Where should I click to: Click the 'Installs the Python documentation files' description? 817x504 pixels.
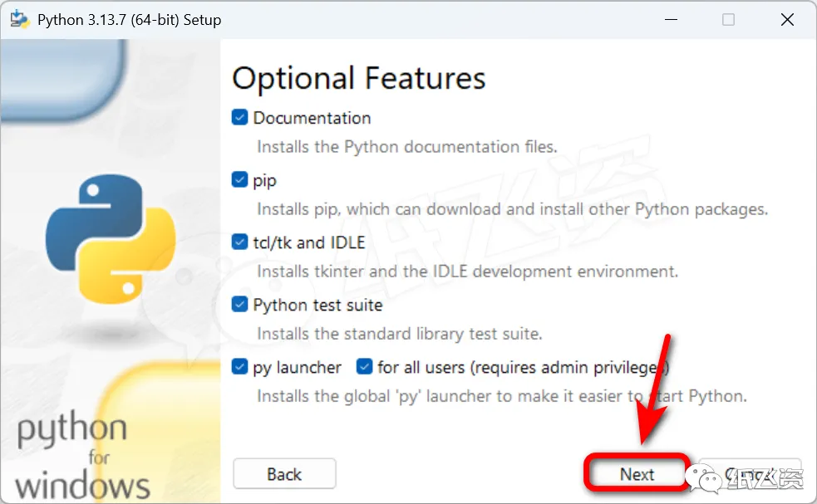click(x=406, y=147)
